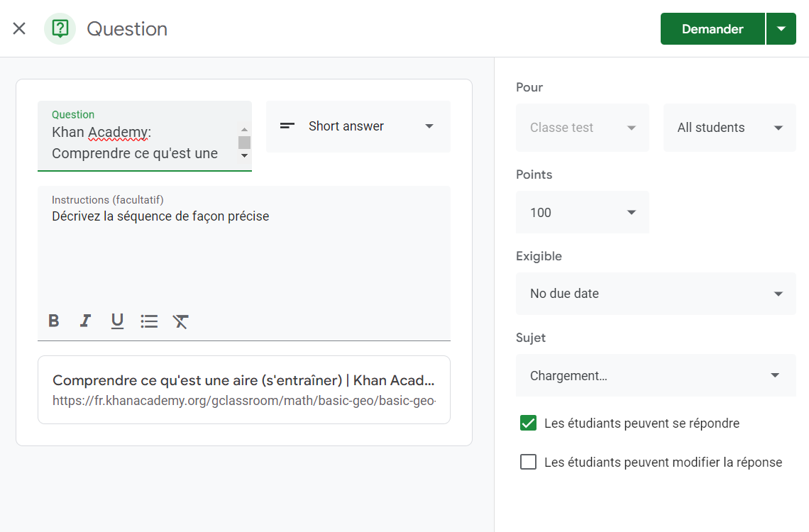The image size is (809, 532).
Task: Click the green question mark icon
Action: pos(60,29)
